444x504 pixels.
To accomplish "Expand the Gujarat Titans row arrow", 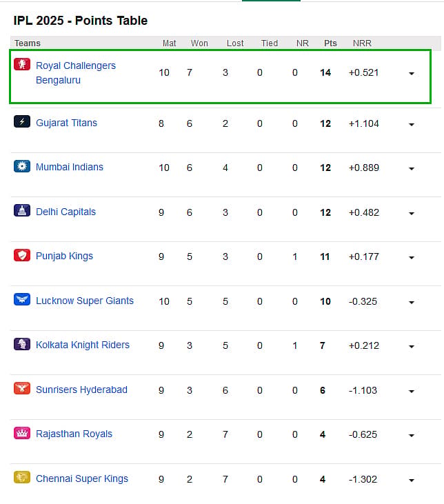I will [411, 124].
